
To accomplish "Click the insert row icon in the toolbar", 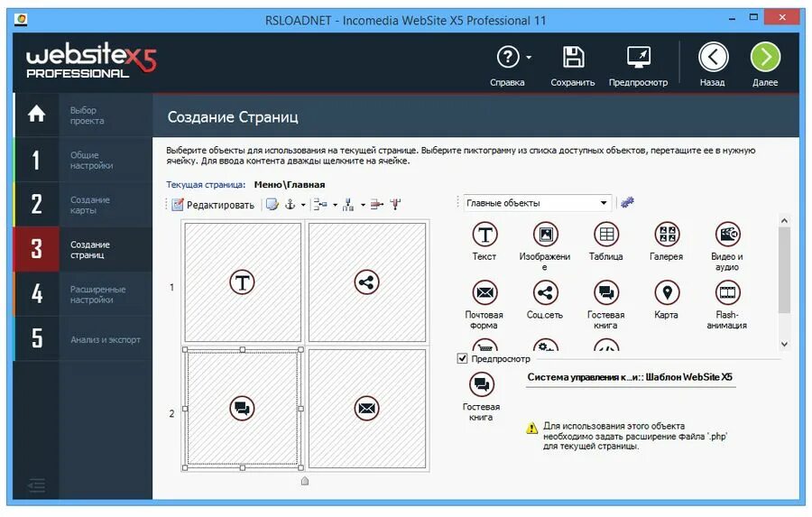I will click(x=320, y=205).
